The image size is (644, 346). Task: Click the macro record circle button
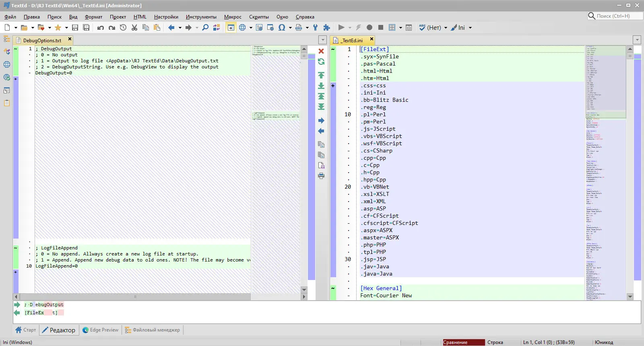pyautogui.click(x=369, y=27)
